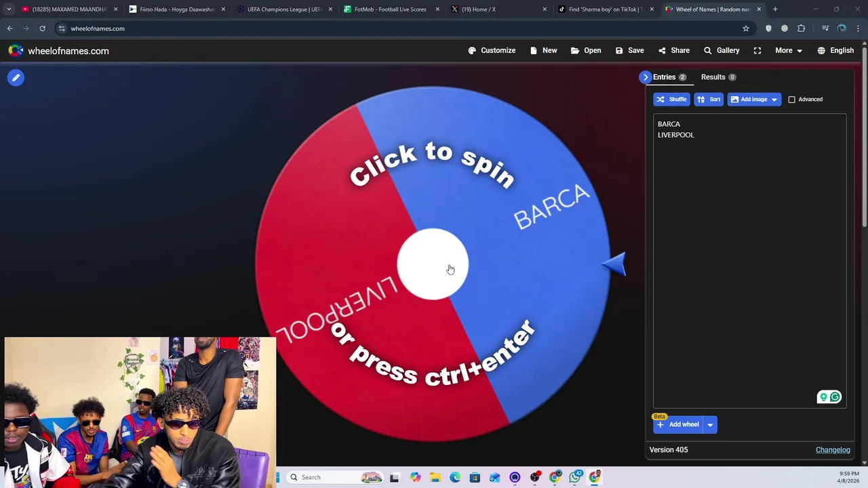
Task: Change language from English
Action: 835,50
